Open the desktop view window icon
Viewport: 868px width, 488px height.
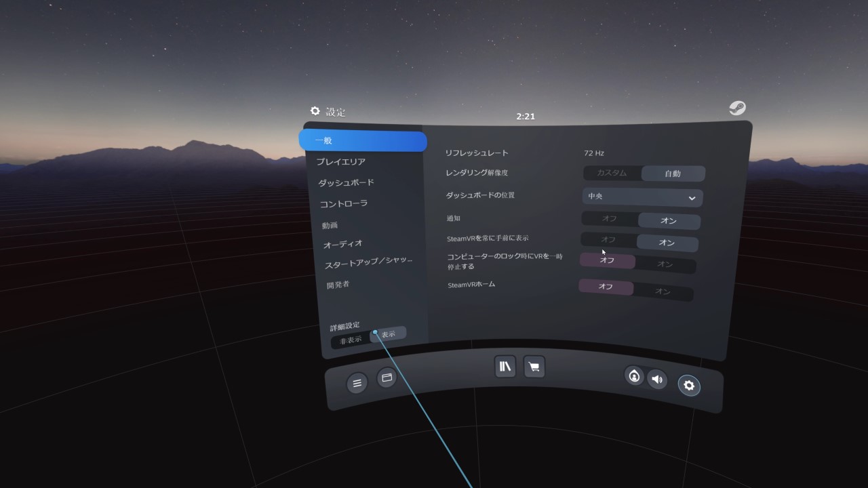coord(387,378)
